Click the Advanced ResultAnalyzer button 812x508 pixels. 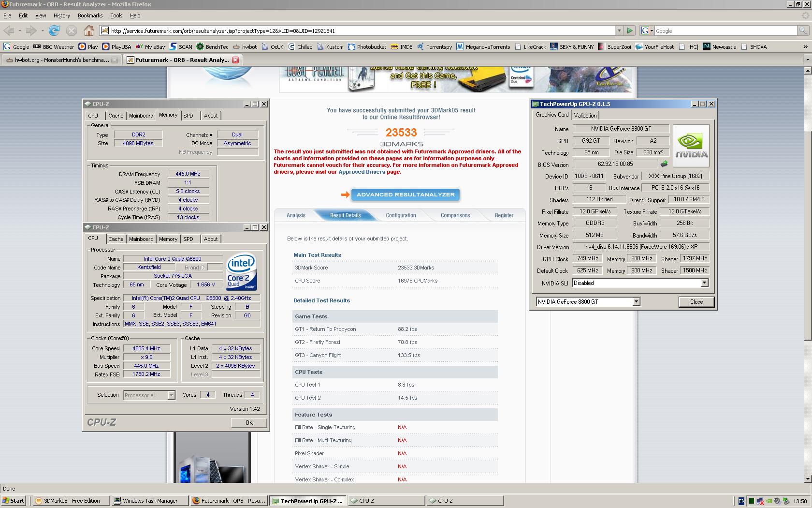pyautogui.click(x=405, y=194)
